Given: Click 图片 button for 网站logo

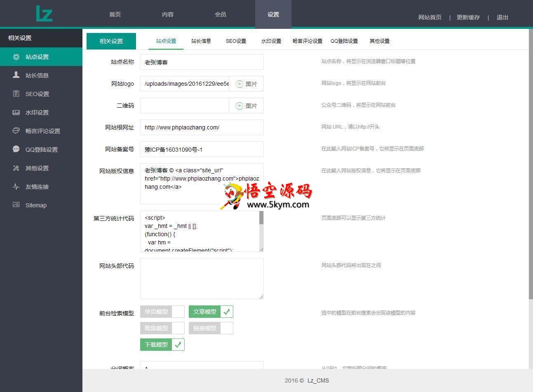Looking at the screenshot, I should click(x=247, y=84).
